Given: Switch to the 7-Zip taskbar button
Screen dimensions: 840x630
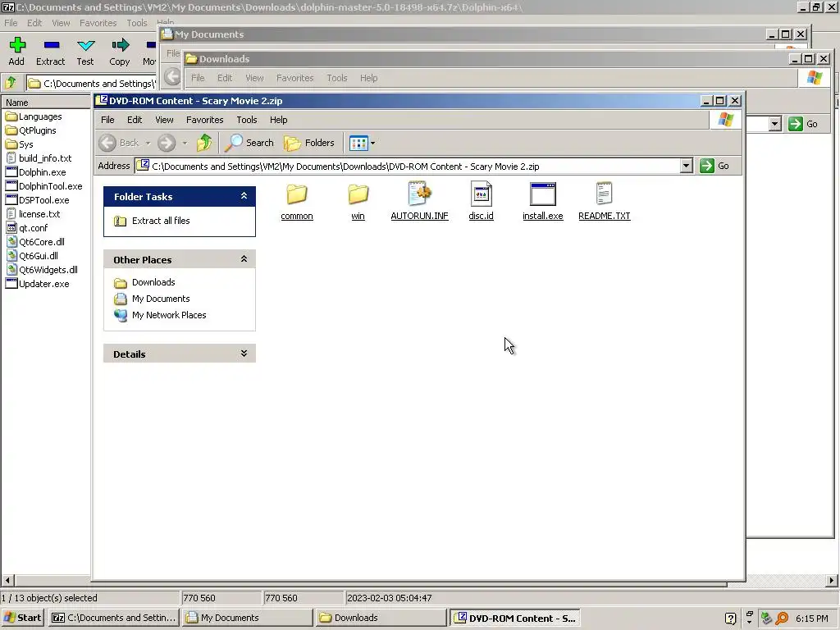Looking at the screenshot, I should pos(113,618).
